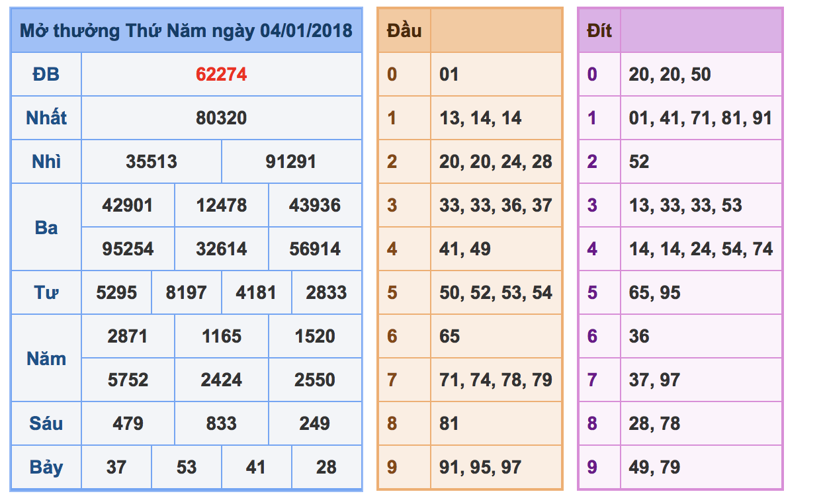
Task: Select Đầu row 5 values 50, 52, 53, 54
Action: (x=496, y=292)
